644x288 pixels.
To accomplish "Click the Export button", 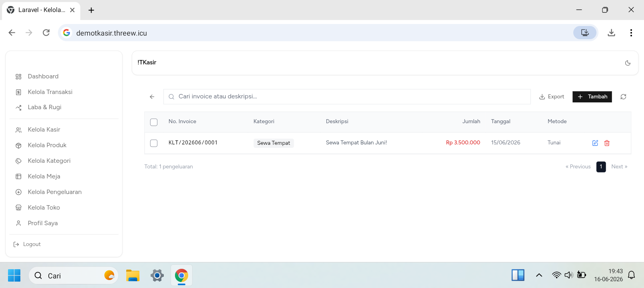I will [552, 97].
